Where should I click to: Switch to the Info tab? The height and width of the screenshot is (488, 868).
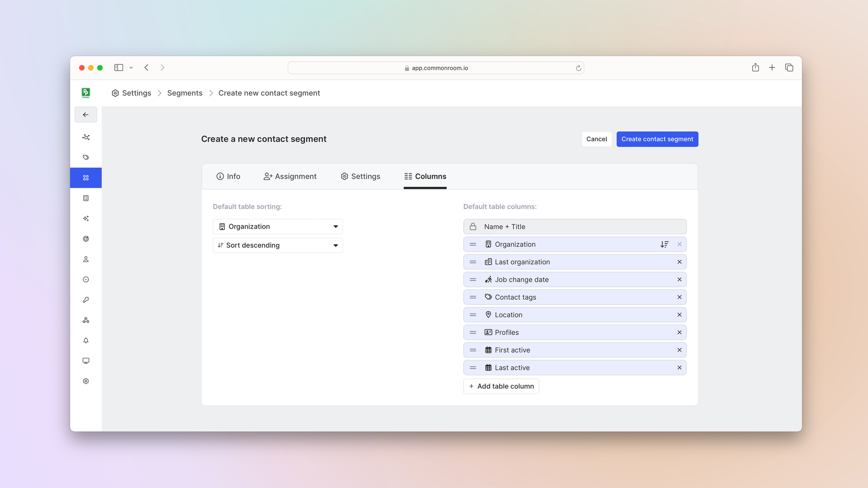pyautogui.click(x=228, y=177)
